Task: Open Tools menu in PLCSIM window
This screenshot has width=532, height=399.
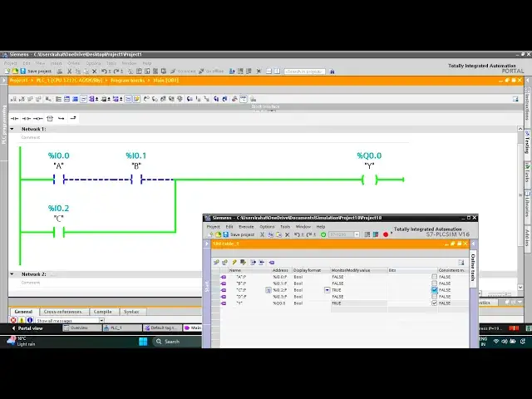Action: 285,227
